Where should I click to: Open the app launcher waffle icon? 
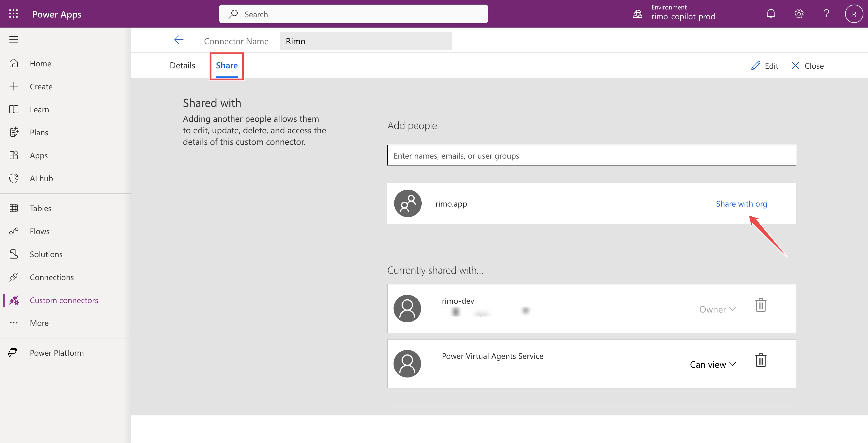(x=13, y=14)
